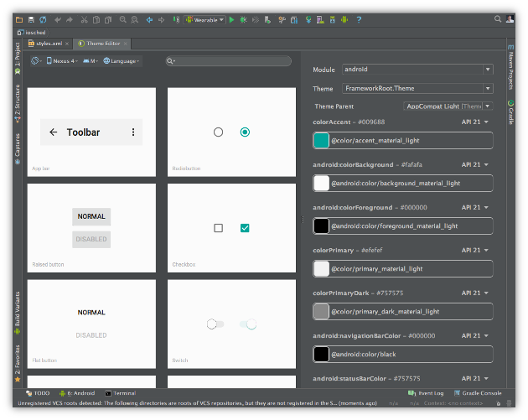The width and height of the screenshot is (528, 420).
Task: Tick the unchecked checkbox in preview
Action: [x=219, y=228]
